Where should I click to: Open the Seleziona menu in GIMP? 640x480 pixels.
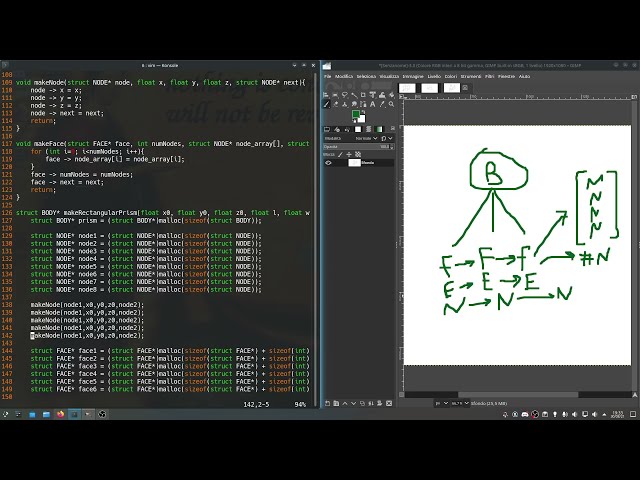pos(366,76)
